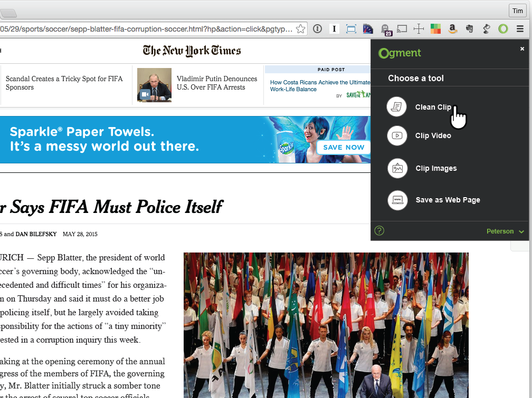This screenshot has width=532, height=398.
Task: Click the Sparkle Paper Towels banner text
Action: 104,139
